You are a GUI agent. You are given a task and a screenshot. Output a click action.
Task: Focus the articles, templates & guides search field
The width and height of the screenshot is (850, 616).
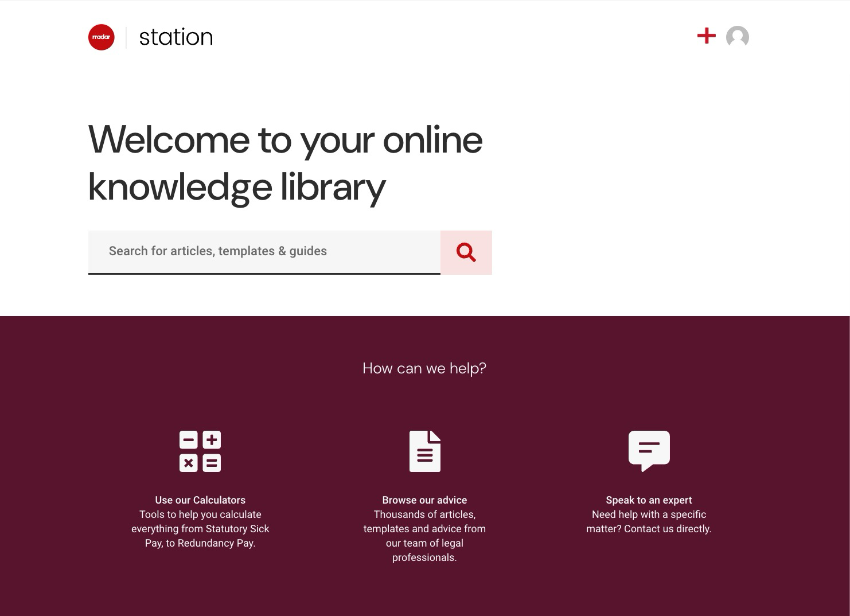coord(264,252)
